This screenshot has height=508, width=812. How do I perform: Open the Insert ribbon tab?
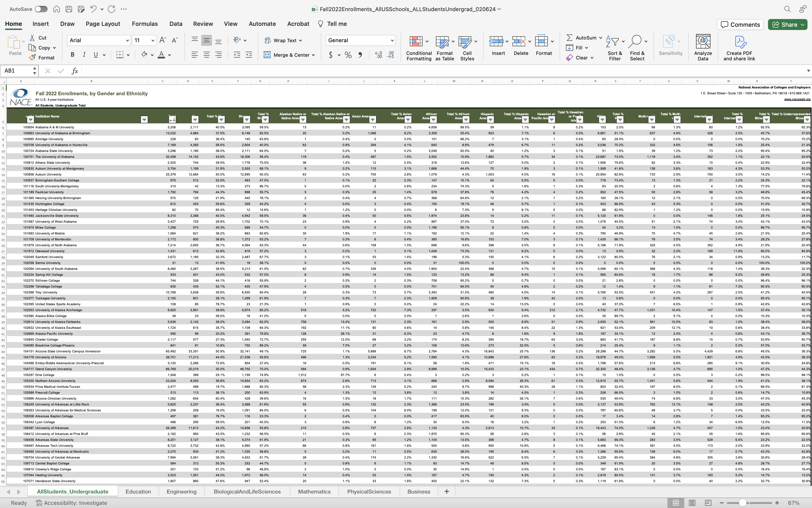[41, 24]
